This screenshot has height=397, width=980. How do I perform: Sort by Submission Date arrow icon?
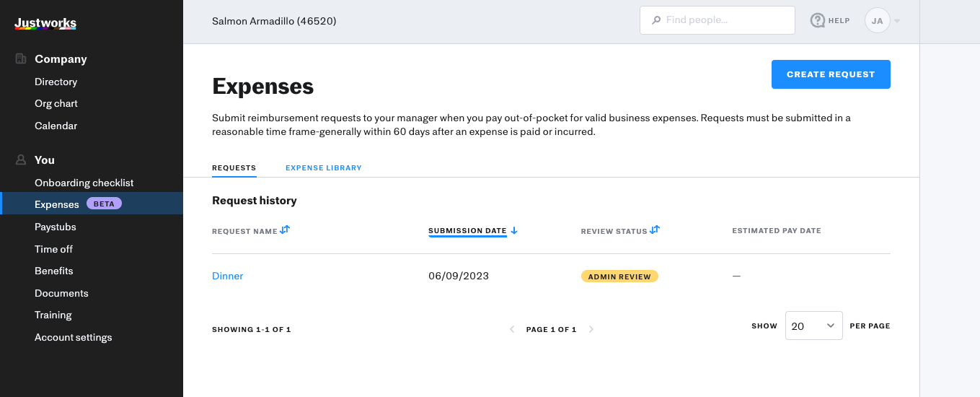point(514,231)
